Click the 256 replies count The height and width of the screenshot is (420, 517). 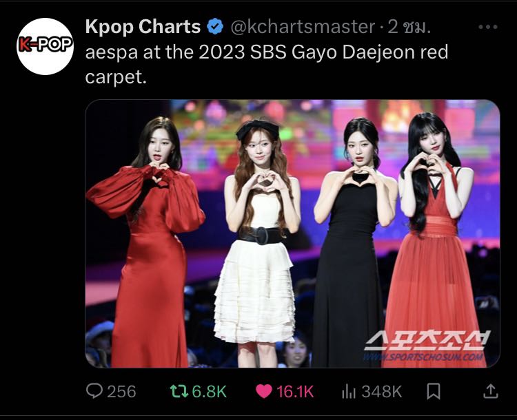121,391
